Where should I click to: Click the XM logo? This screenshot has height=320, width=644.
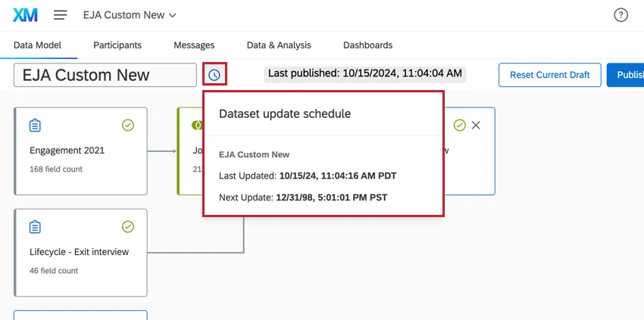[x=26, y=15]
